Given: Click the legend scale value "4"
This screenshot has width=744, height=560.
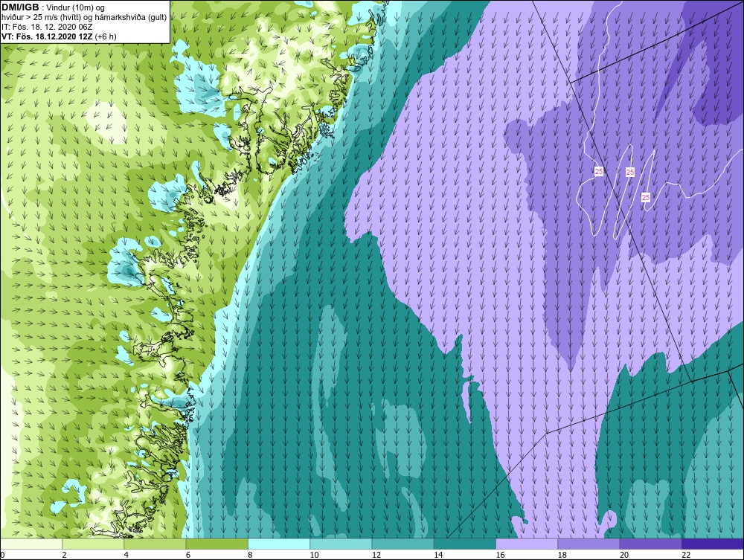Looking at the screenshot, I should point(126,555).
